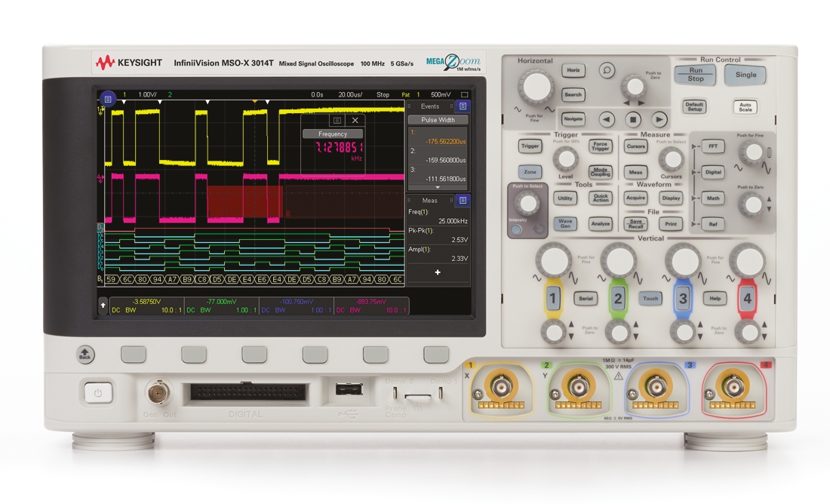Push the power button
Screen dimensions: 830x504
[98, 393]
